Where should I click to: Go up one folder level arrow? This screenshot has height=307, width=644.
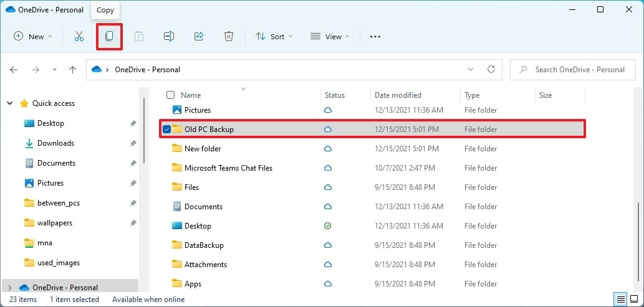click(73, 70)
